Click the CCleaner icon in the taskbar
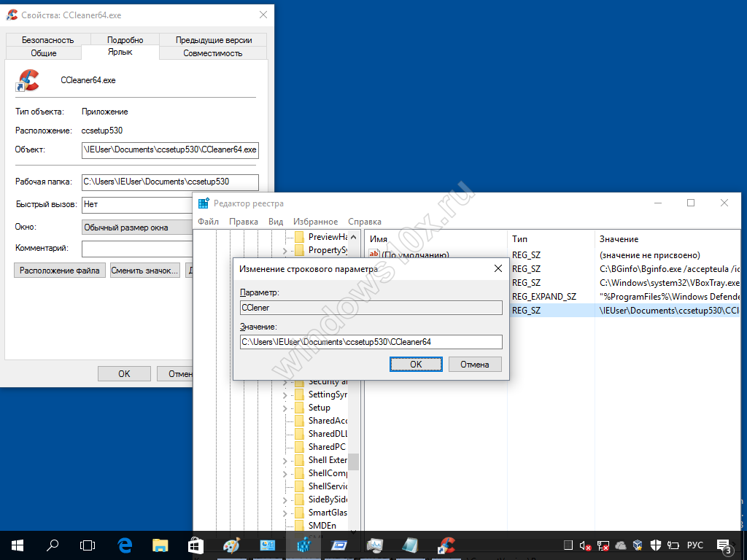 point(446,545)
